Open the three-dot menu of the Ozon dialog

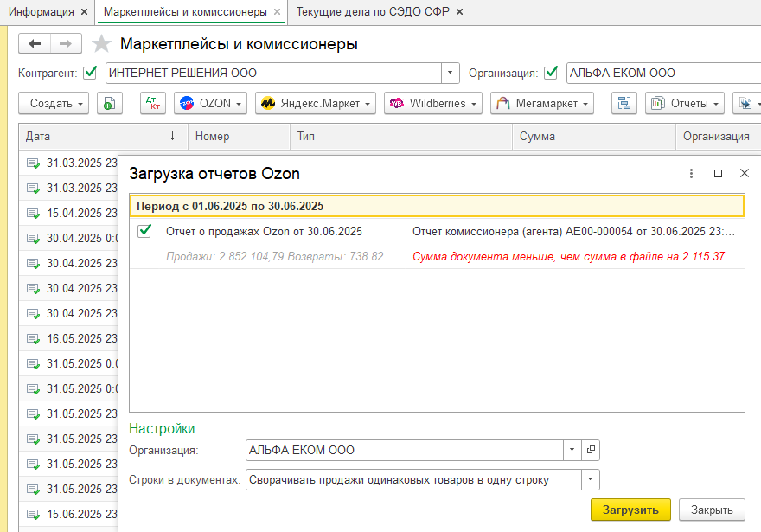pyautogui.click(x=691, y=173)
